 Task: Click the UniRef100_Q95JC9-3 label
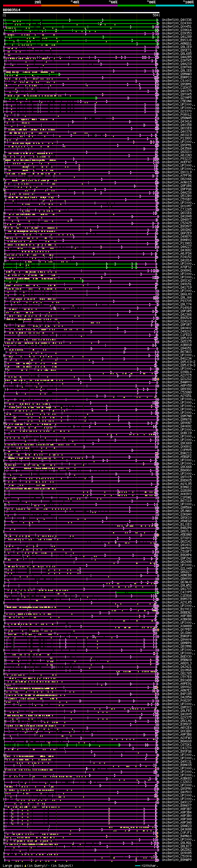[x=179, y=365]
